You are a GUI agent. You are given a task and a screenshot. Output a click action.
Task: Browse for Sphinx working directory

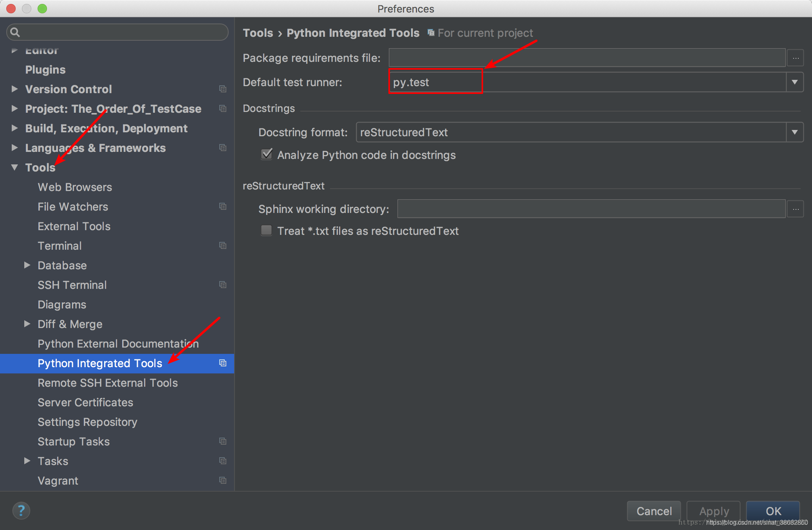[x=795, y=209]
